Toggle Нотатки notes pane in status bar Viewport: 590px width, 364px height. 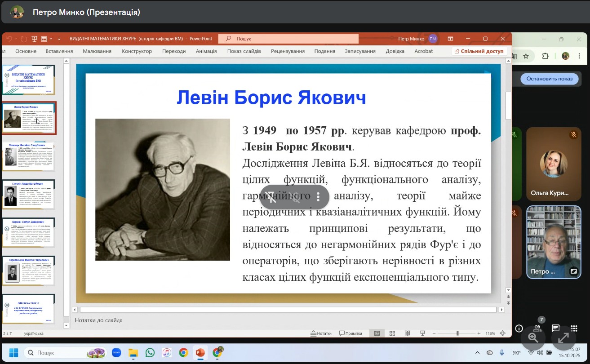point(321,333)
